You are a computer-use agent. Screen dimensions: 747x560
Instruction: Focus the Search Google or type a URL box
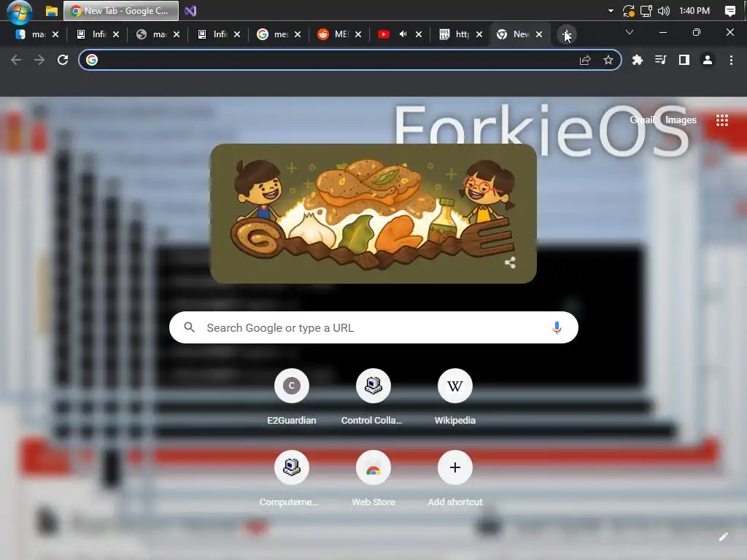click(373, 327)
